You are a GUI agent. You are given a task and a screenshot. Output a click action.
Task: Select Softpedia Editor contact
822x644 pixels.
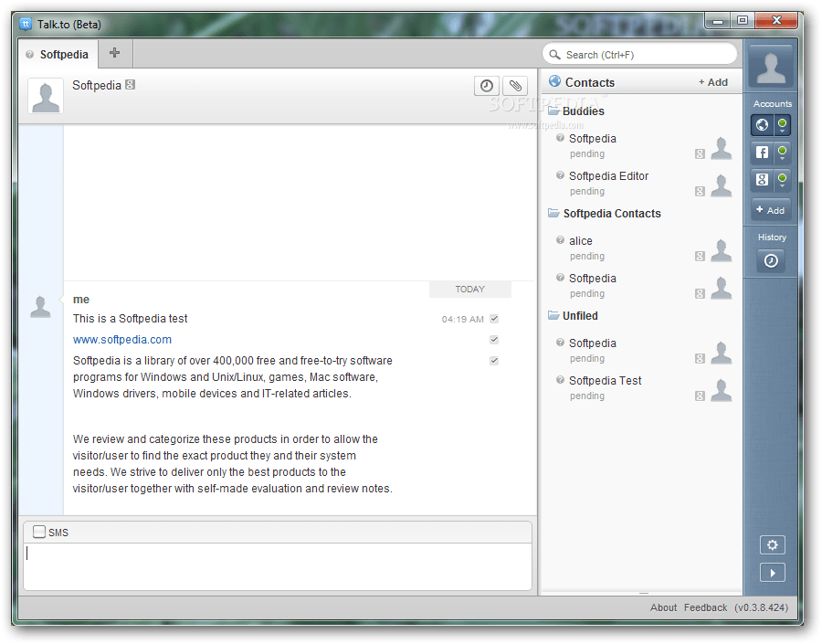click(643, 183)
